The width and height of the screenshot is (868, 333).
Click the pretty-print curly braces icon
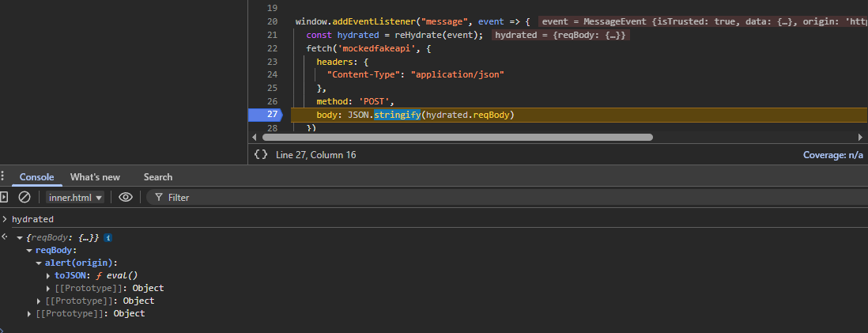(x=261, y=155)
